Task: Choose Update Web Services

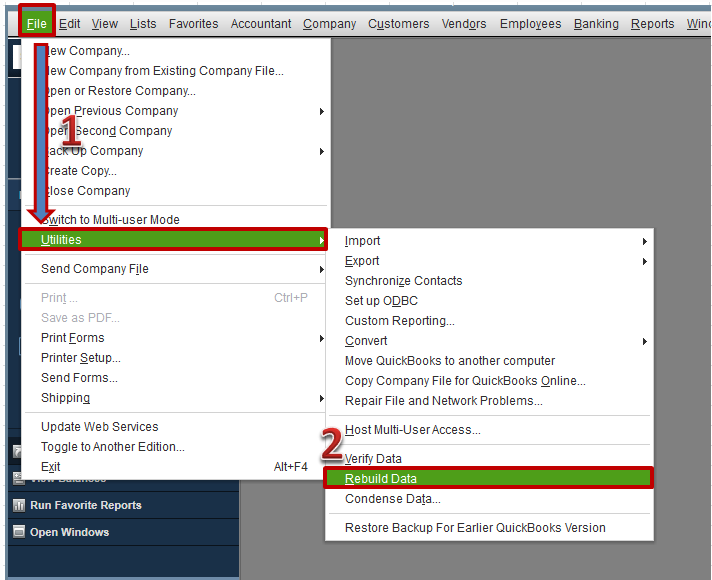Action: [100, 427]
